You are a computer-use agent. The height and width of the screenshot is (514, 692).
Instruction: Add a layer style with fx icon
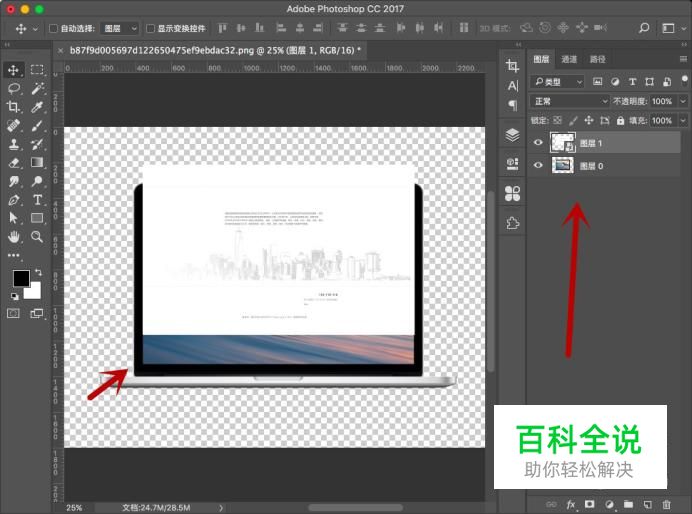(x=572, y=504)
